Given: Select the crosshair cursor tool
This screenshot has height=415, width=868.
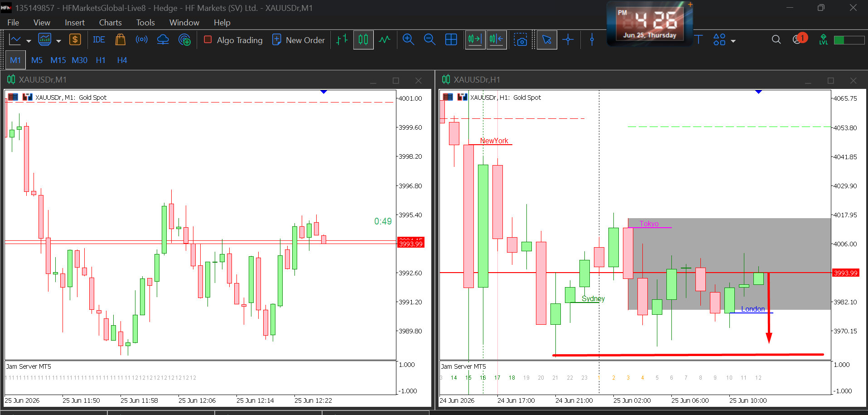Looking at the screenshot, I should tap(568, 40).
